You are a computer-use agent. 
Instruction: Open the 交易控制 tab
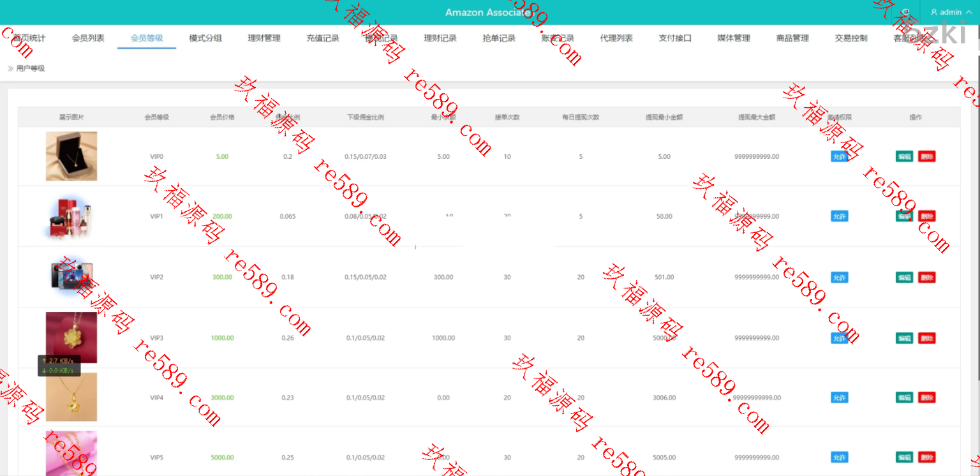851,38
